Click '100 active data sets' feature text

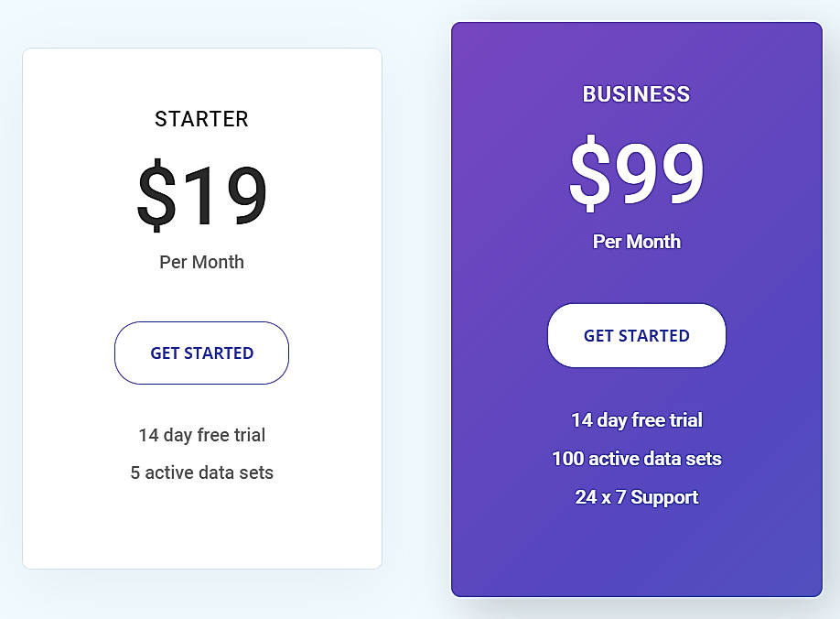[x=636, y=459]
